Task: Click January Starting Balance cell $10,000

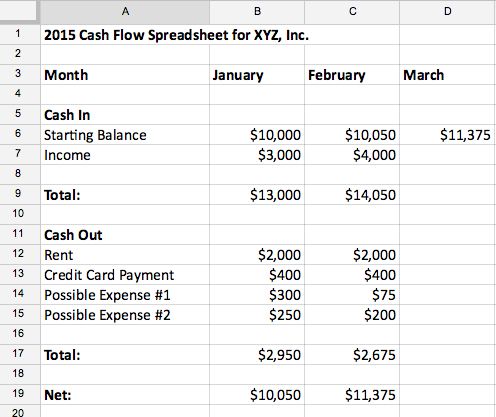Action: (x=257, y=135)
